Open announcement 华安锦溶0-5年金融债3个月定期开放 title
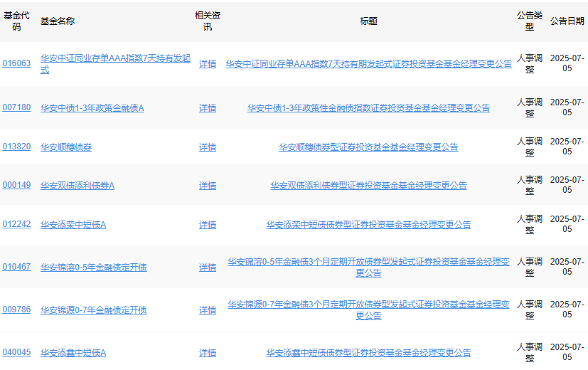This screenshot has width=588, height=370. 368,267
